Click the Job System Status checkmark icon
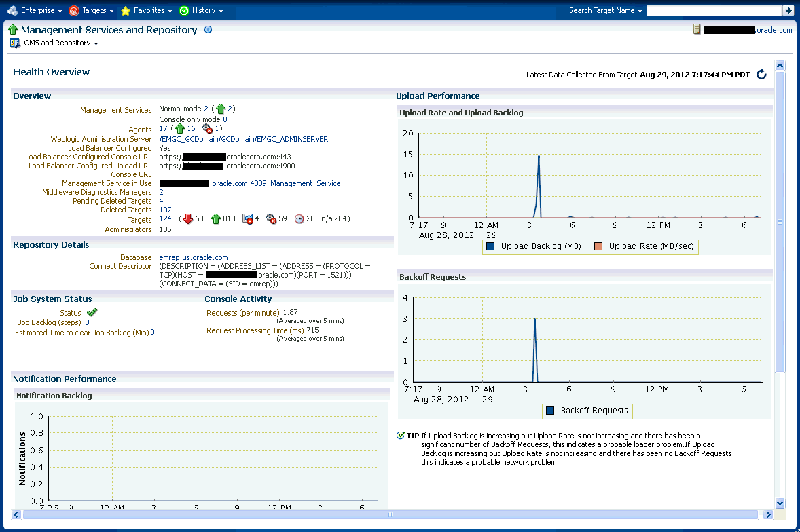 [92, 312]
